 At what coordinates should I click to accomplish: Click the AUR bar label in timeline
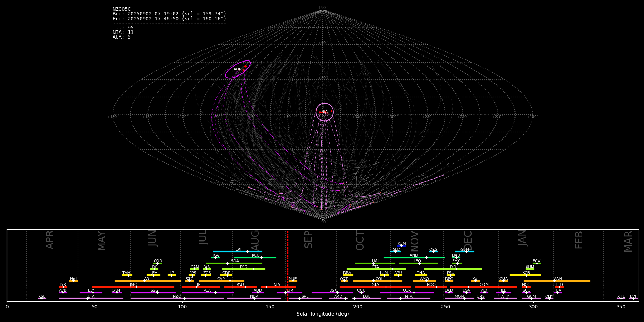[x=289, y=291]
